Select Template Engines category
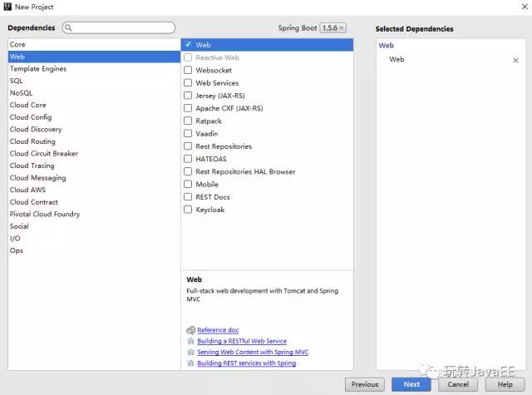The width and height of the screenshot is (532, 395). coord(94,68)
